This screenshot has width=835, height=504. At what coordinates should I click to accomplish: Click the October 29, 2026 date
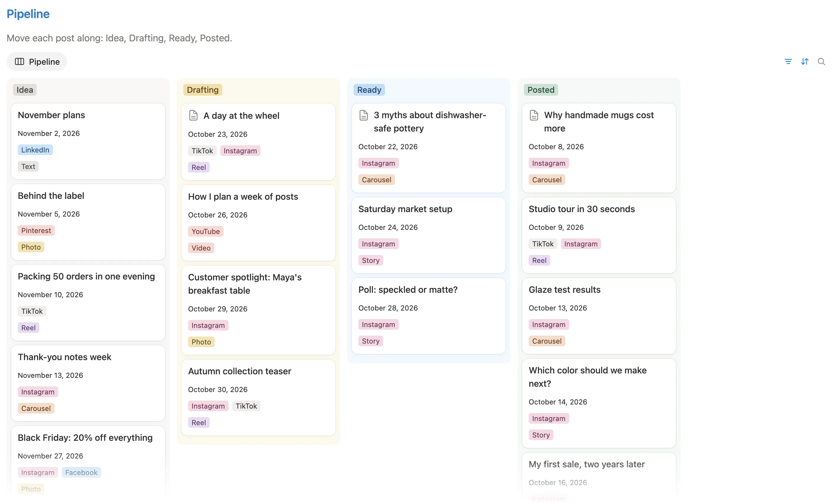coord(218,309)
